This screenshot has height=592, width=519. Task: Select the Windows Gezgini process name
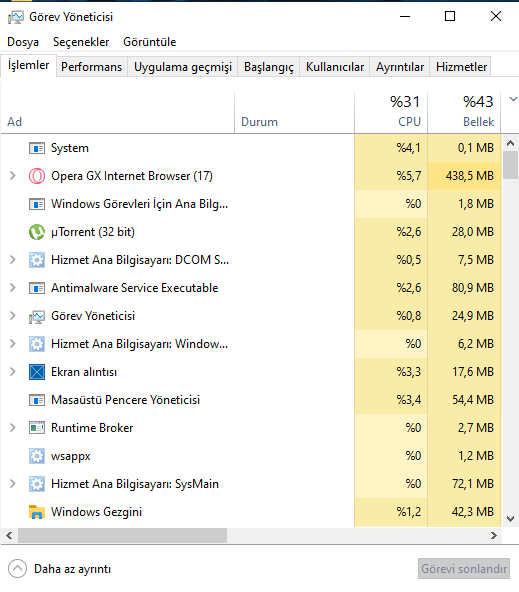tap(96, 512)
